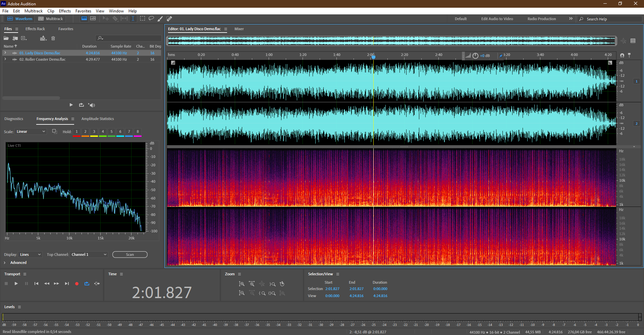Select the Paintbrush Selection tool
Image resolution: width=644 pixels, height=335 pixels.
[160, 19]
